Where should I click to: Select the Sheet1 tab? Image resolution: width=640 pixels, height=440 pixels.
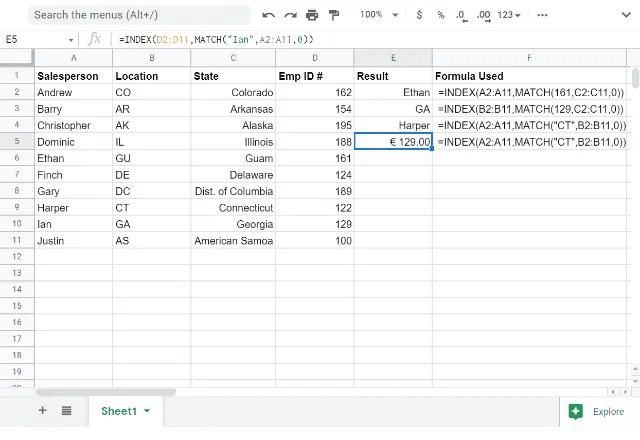click(x=125, y=411)
